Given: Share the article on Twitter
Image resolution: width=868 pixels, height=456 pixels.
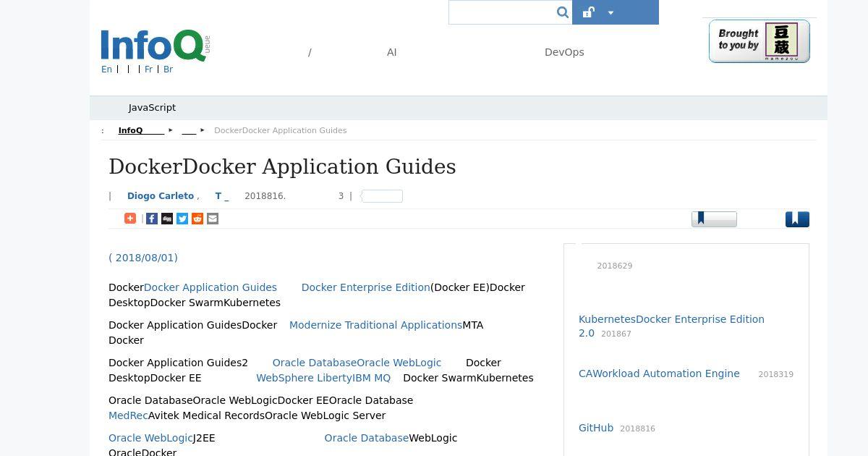Looking at the screenshot, I should click(x=182, y=219).
